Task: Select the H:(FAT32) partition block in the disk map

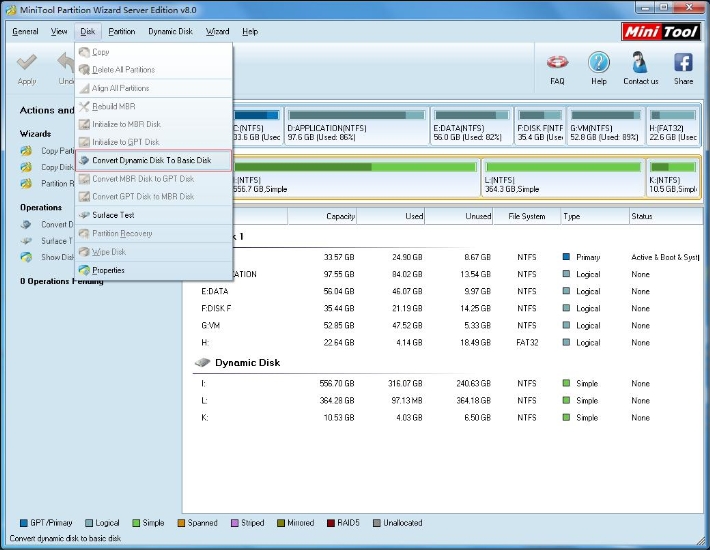Action: pyautogui.click(x=673, y=126)
